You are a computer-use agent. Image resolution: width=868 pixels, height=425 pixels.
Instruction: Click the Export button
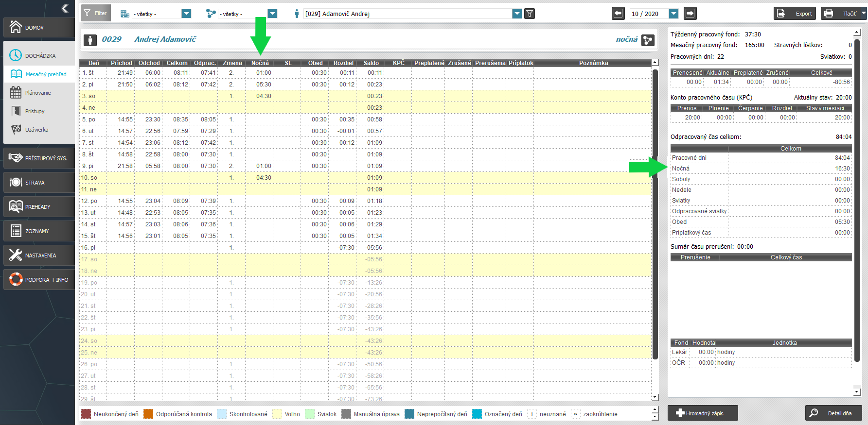coord(795,14)
